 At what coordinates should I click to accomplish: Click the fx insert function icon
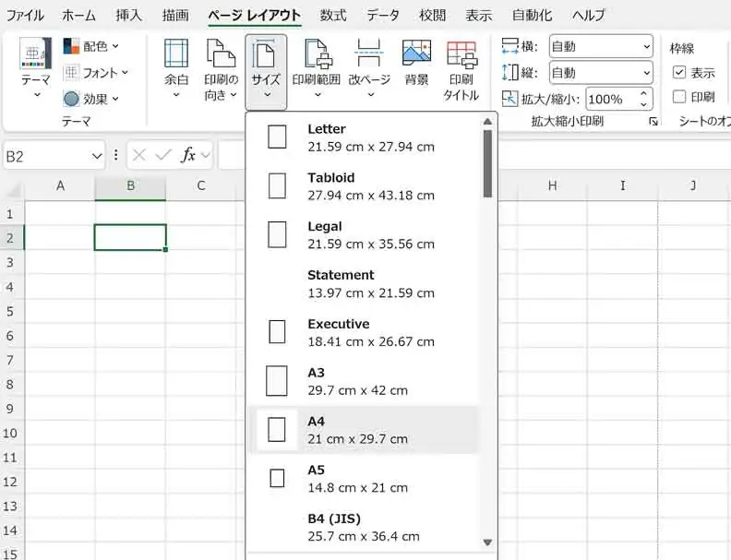[x=188, y=156]
